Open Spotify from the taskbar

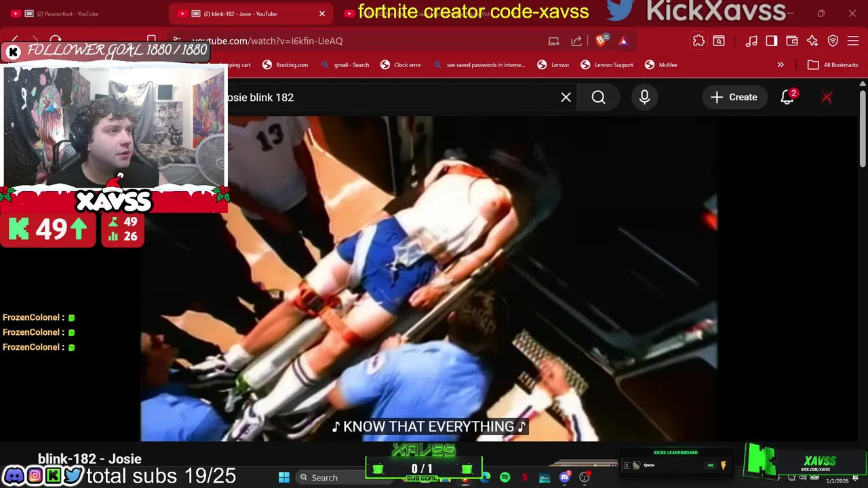(505, 477)
